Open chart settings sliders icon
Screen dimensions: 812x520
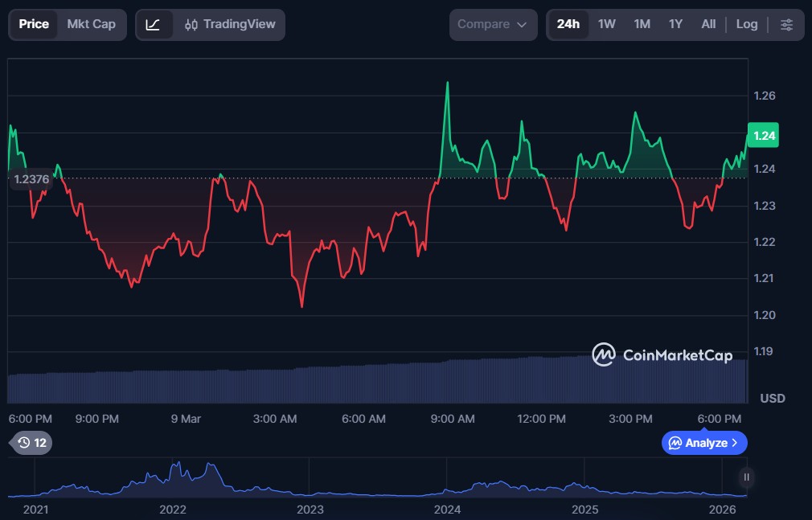coord(786,25)
